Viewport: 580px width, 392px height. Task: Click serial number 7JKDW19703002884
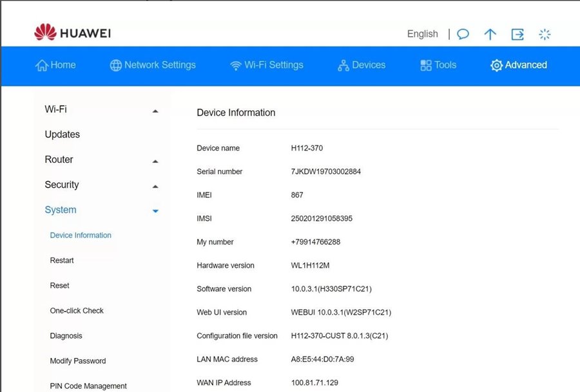(325, 171)
